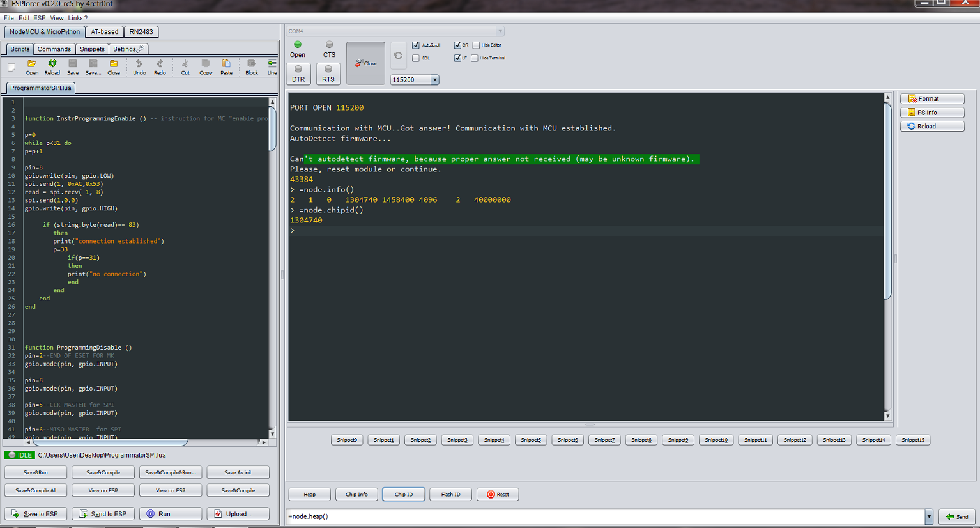The width and height of the screenshot is (980, 528).
Task: Enable the EOL checkbox
Action: [416, 58]
